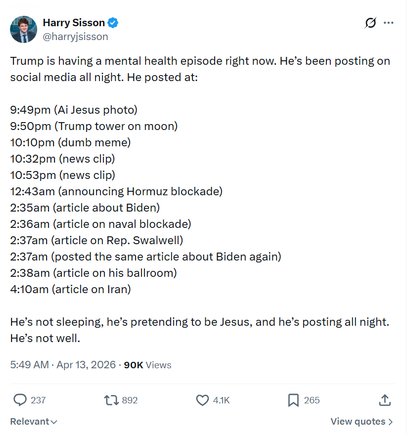Click the 892 reposts count
Screen dimensions: 412x435
[130, 400]
